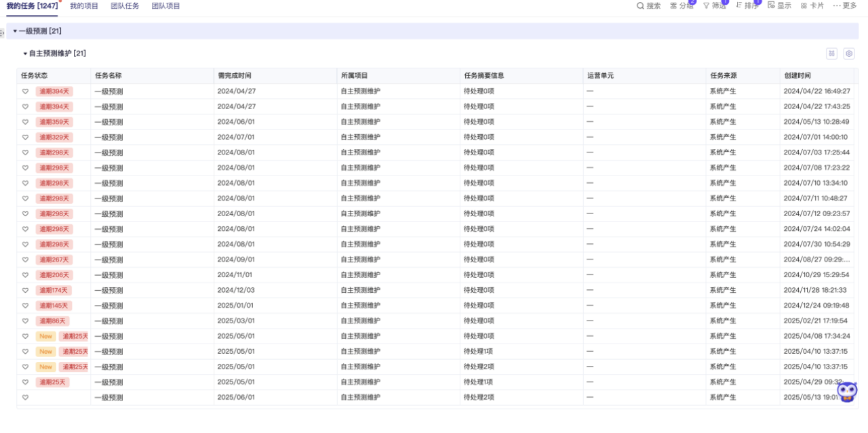This screenshot has height=433, width=868.
Task: Favorite the first 逾期394天 task with heart
Action: 25,91
